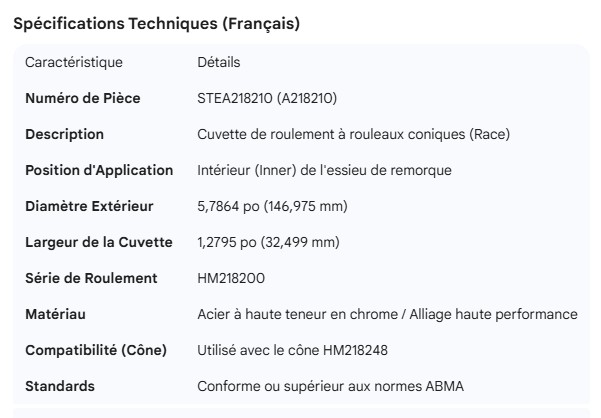Image resolution: width=601 pixels, height=418 pixels.
Task: Select the Compatibilité (Cône) label
Action: [95, 350]
